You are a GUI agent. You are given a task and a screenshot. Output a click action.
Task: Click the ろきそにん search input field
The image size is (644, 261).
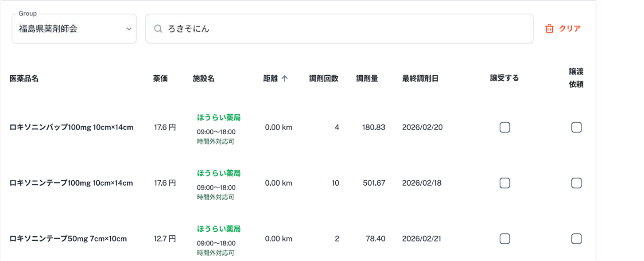[345, 29]
